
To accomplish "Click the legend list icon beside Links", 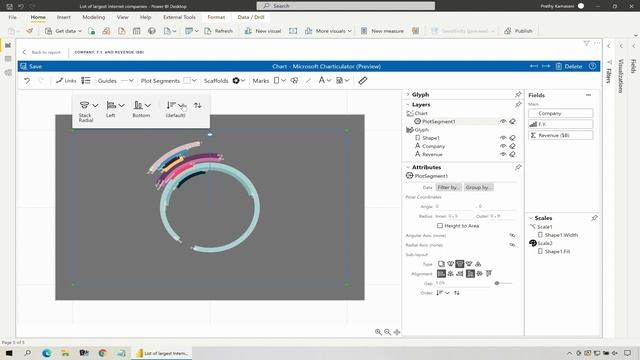I will (86, 81).
